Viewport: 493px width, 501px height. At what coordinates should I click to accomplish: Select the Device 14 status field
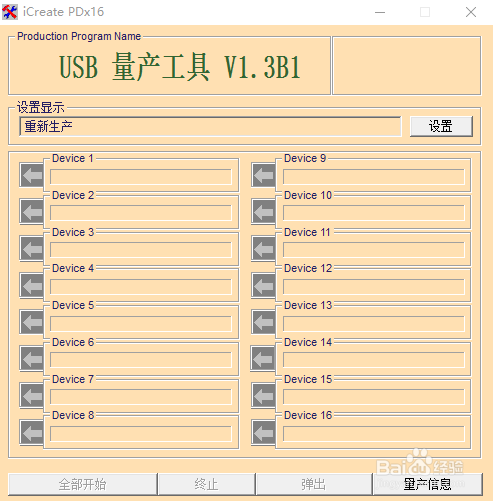pyautogui.click(x=374, y=360)
